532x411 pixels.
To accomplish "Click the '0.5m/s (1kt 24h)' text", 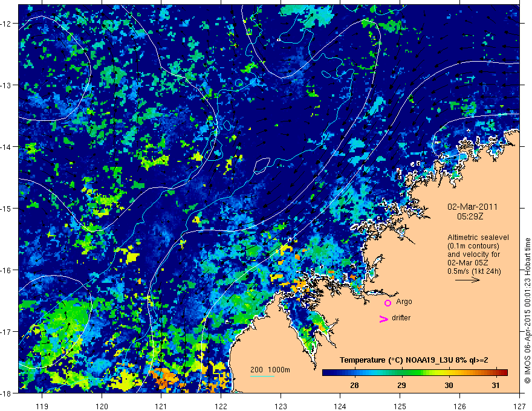I will click(x=474, y=271).
